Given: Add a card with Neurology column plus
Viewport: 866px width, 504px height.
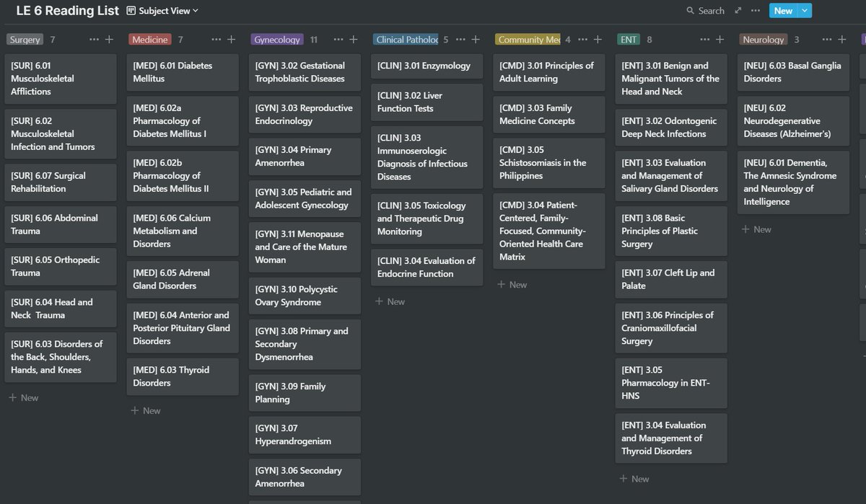Looking at the screenshot, I should pyautogui.click(x=841, y=40).
